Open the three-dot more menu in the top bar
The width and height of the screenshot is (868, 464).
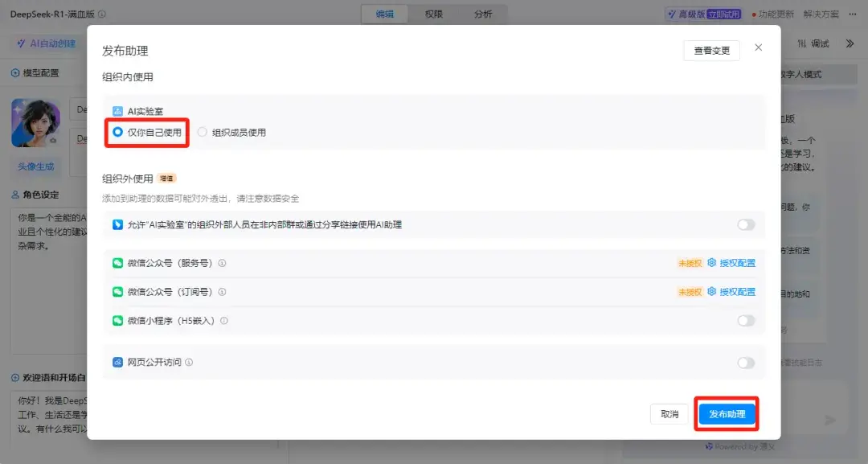pos(853,14)
